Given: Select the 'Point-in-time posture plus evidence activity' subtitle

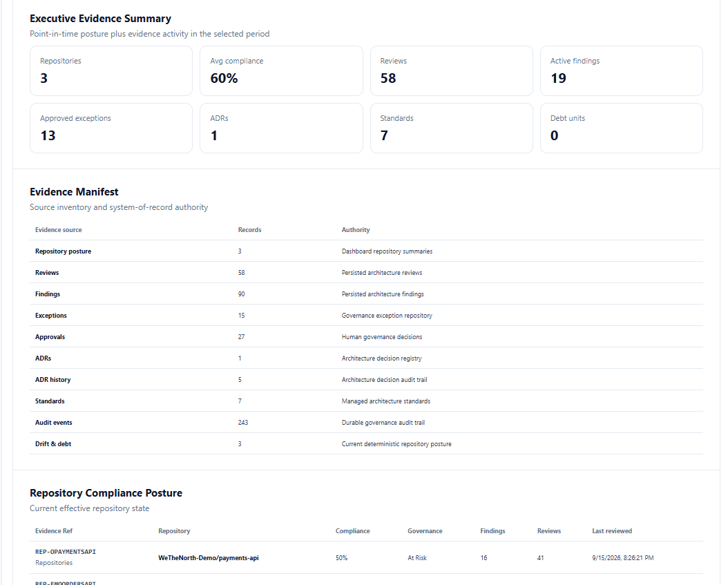Looking at the screenshot, I should [x=149, y=34].
